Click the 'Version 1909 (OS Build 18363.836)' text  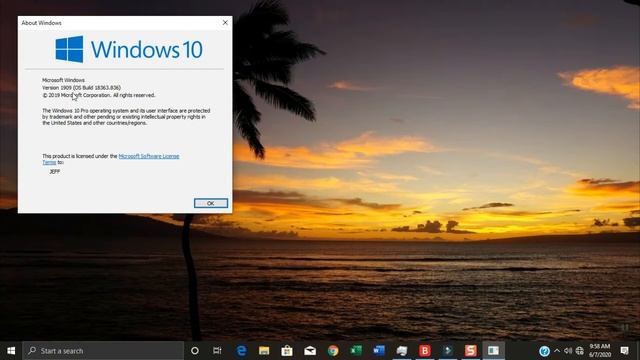coord(82,88)
